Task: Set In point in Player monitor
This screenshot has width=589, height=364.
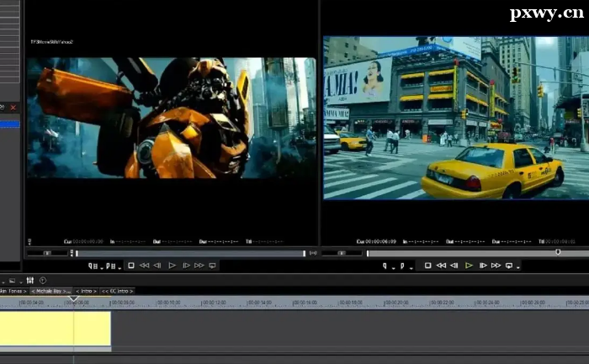Action: tap(93, 266)
